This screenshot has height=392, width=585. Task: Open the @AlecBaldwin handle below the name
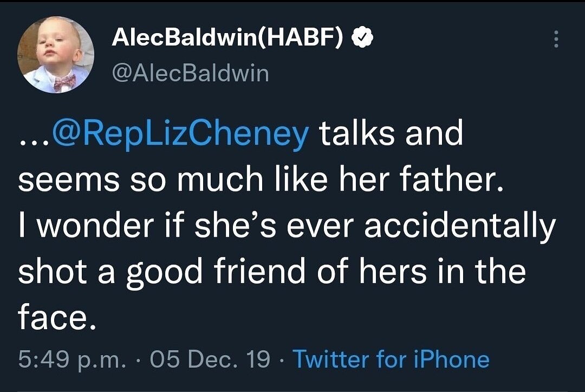190,72
